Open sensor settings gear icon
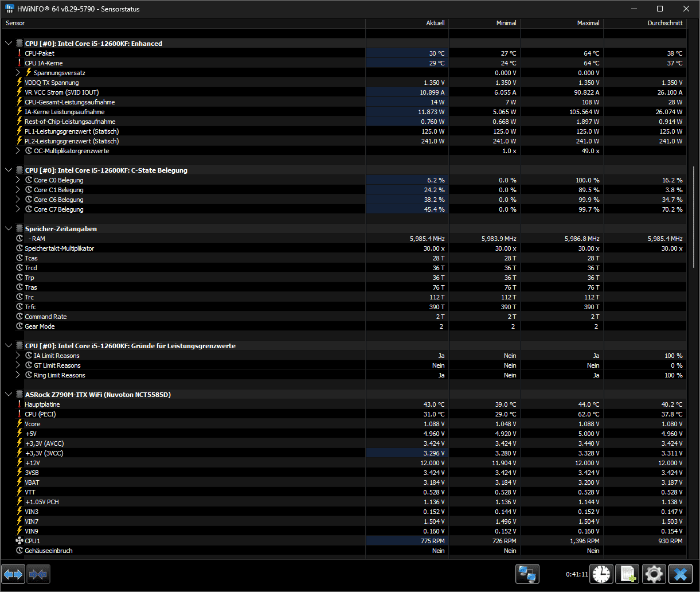 pos(654,574)
